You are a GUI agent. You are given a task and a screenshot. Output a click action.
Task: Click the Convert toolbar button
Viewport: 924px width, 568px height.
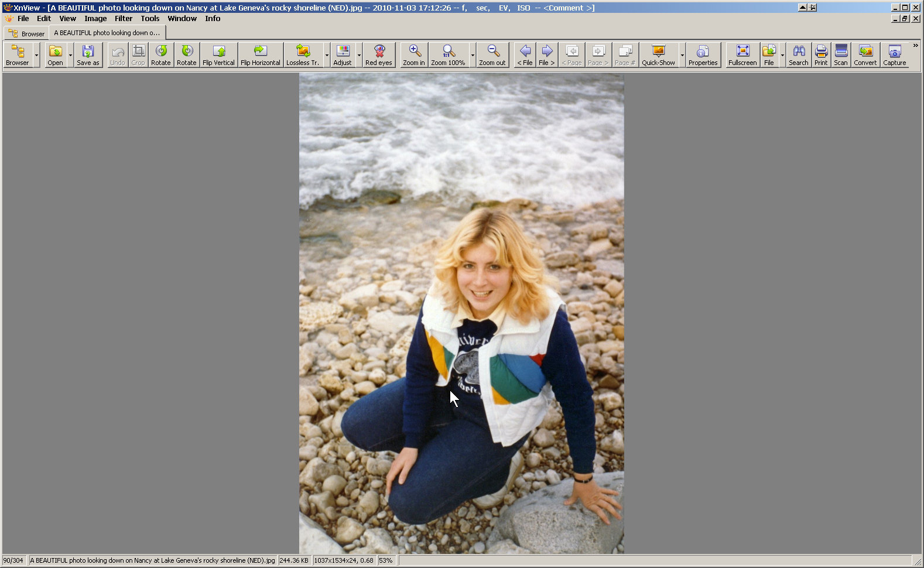(x=865, y=55)
